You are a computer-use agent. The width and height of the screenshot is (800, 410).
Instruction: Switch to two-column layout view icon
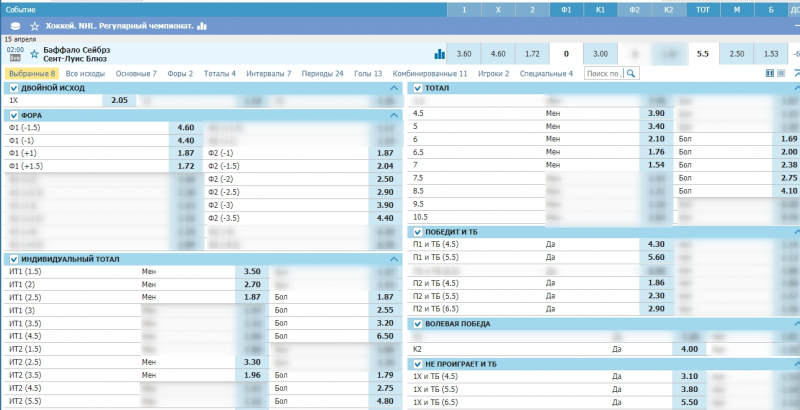pyautogui.click(x=769, y=73)
